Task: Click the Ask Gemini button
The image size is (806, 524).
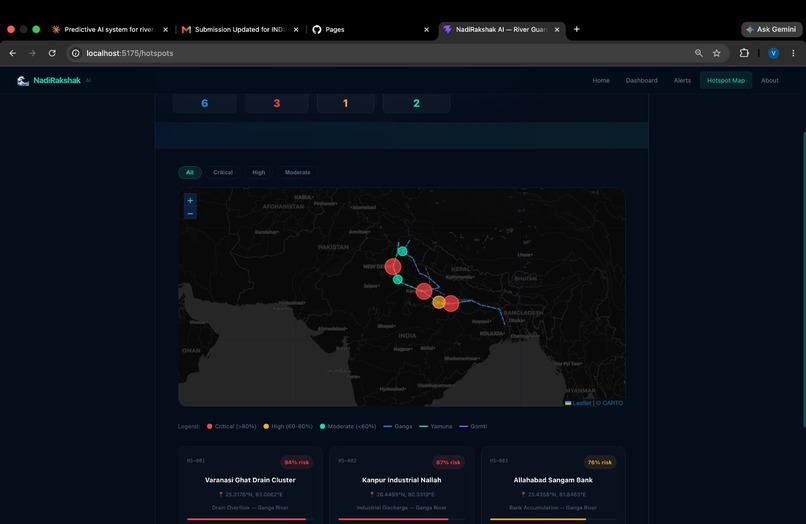Action: 771,29
